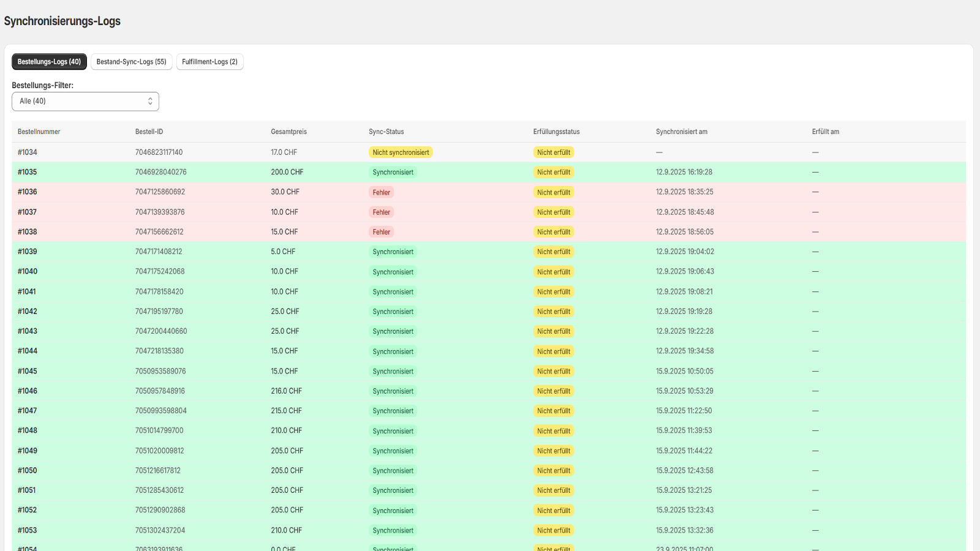Click the Synchronisiert badge for order #1046
Viewport: 980px width, 551px height.
tap(393, 391)
